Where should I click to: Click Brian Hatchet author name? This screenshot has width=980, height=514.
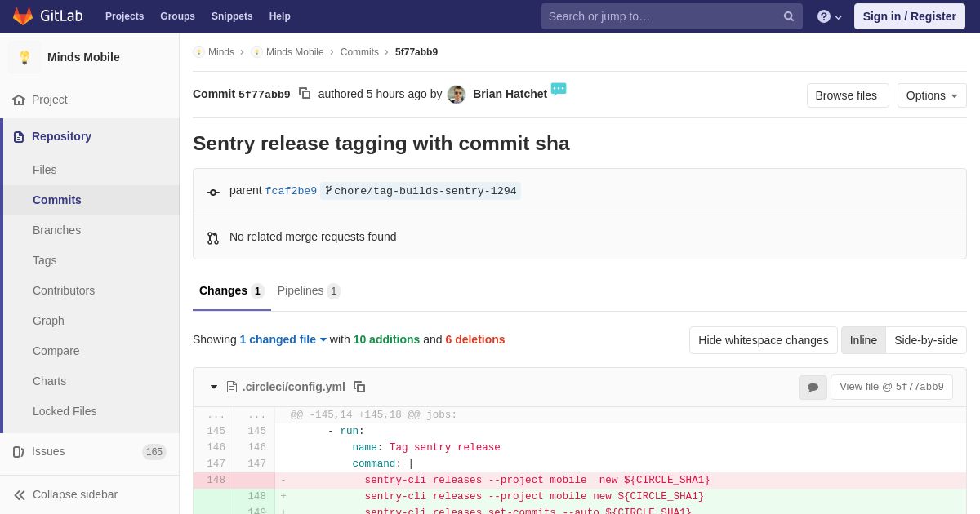tap(510, 94)
